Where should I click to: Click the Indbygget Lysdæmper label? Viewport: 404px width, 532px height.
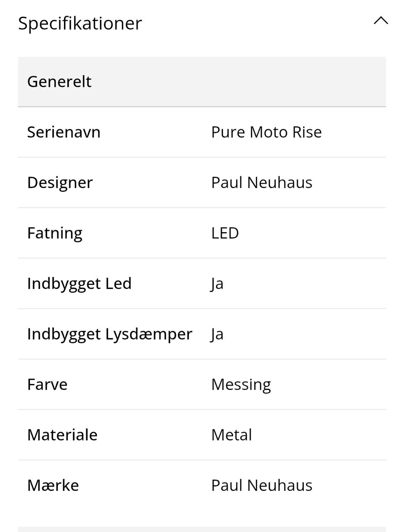[109, 334]
